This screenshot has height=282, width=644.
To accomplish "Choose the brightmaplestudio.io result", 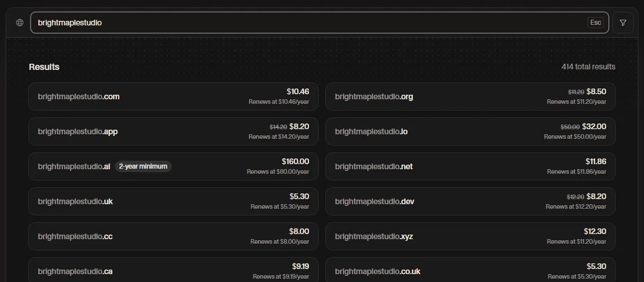I will (x=470, y=131).
